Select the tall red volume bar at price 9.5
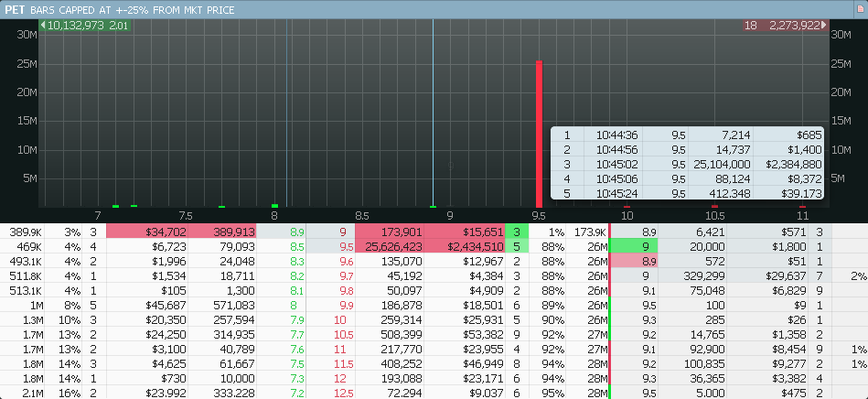This screenshot has height=399, width=868. point(539,134)
